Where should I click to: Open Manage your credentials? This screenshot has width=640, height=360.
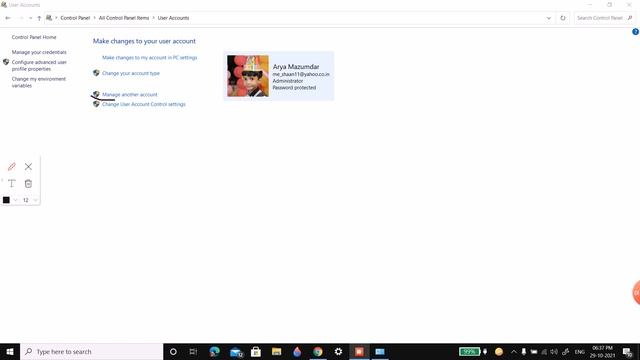39,52
